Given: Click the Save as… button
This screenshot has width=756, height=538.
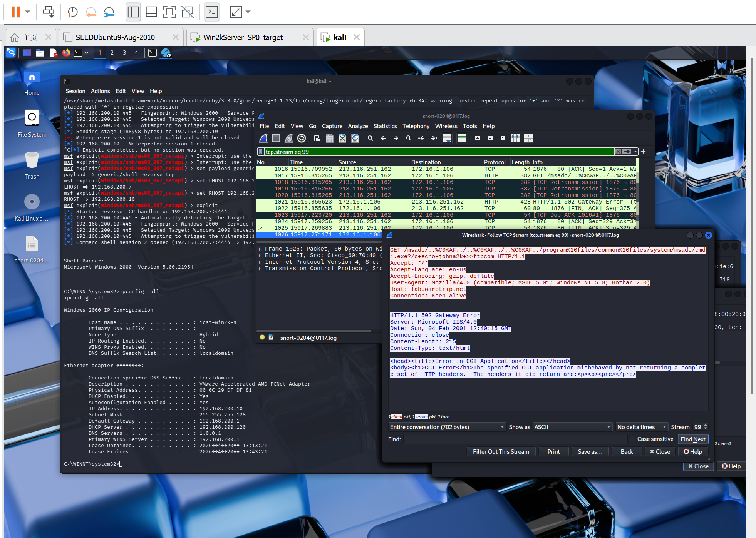Looking at the screenshot, I should coord(590,452).
